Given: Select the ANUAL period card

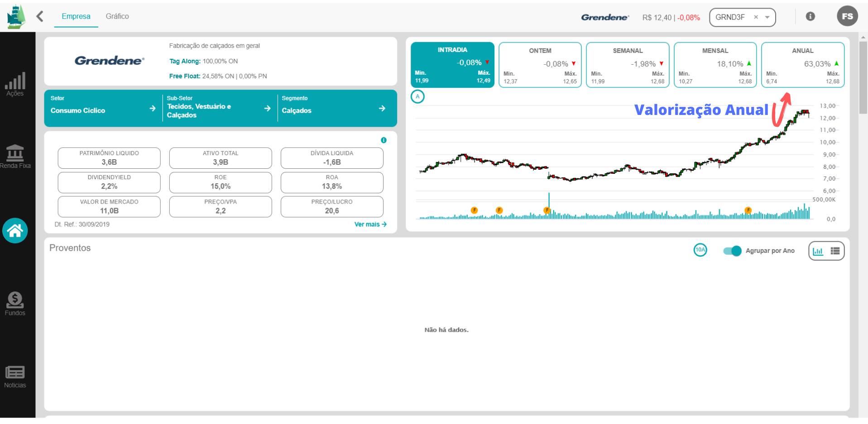Looking at the screenshot, I should (x=803, y=65).
